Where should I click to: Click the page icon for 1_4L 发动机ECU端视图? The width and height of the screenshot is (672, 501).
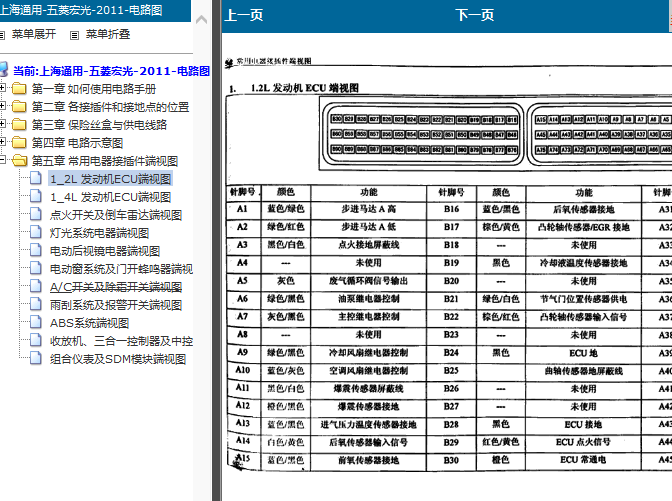point(36,196)
